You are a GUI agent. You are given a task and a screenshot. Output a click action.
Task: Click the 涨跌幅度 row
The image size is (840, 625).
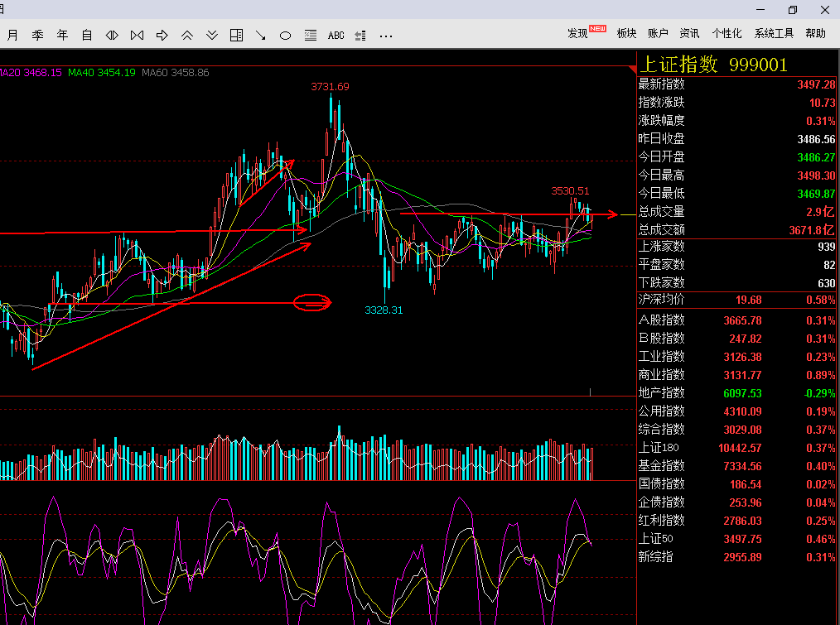[x=736, y=121]
